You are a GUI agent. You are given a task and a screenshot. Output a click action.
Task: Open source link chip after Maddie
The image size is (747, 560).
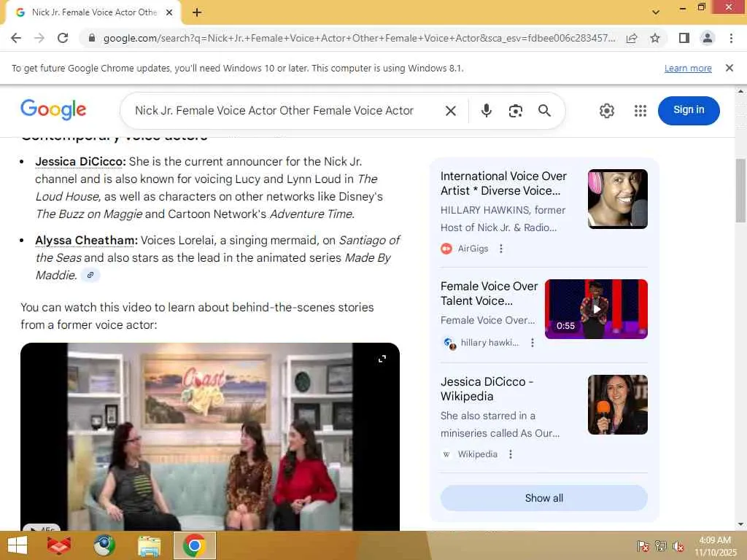(90, 275)
